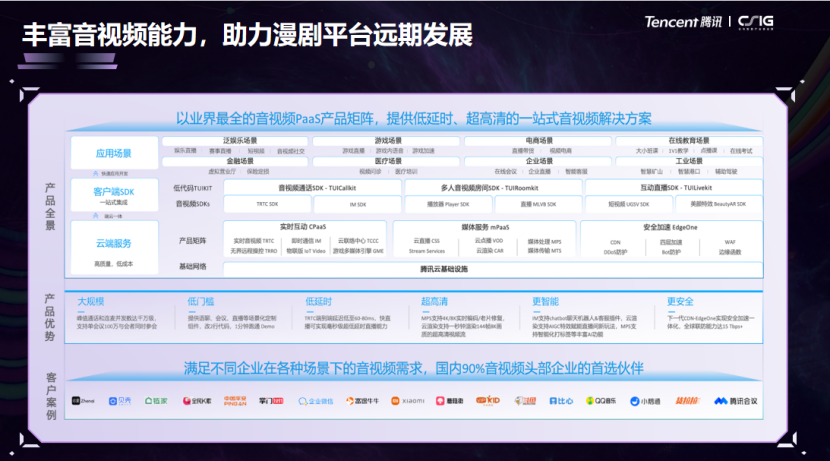Click the 贝壳 customer logo
This screenshot has height=461, width=830.
pyautogui.click(x=120, y=401)
